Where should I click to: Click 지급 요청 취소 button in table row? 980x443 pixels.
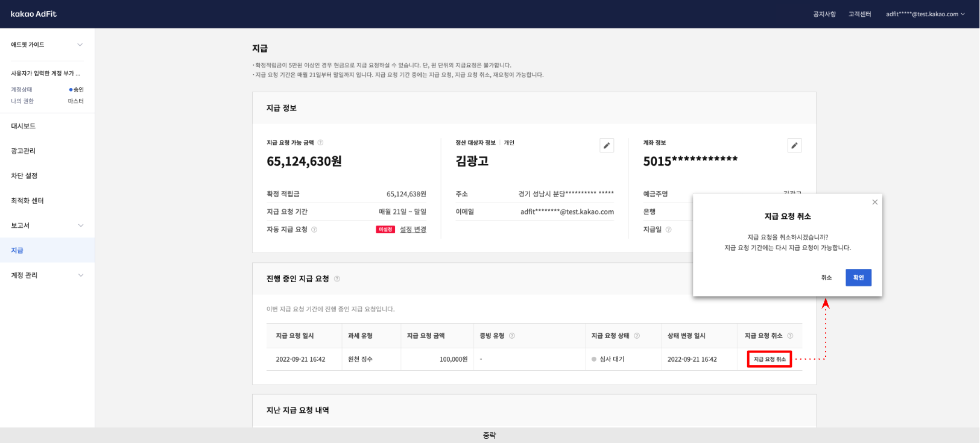[x=769, y=359]
